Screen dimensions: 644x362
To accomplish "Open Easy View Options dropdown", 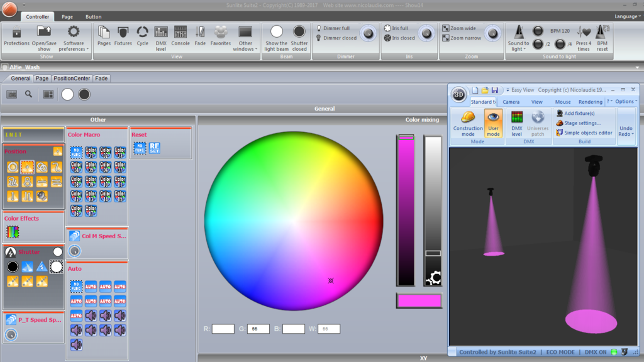I will click(x=626, y=101).
